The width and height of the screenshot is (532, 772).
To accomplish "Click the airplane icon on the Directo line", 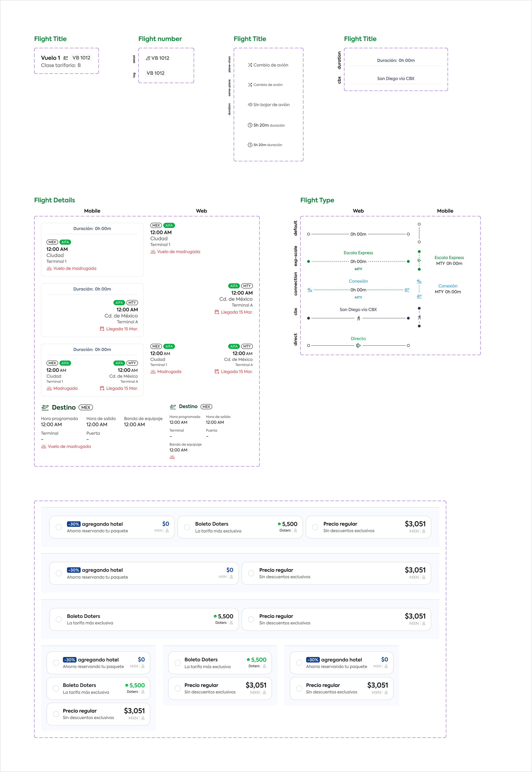I will pos(358,346).
